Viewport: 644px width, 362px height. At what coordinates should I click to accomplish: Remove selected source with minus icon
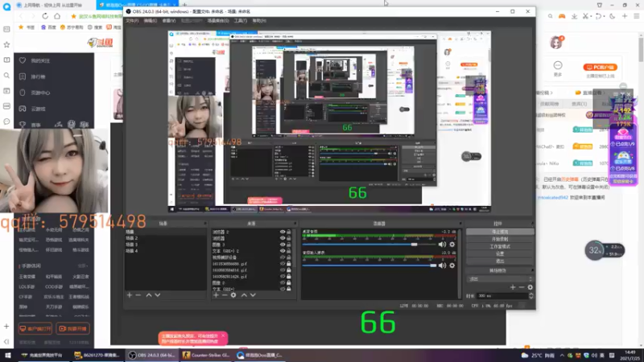click(x=225, y=295)
